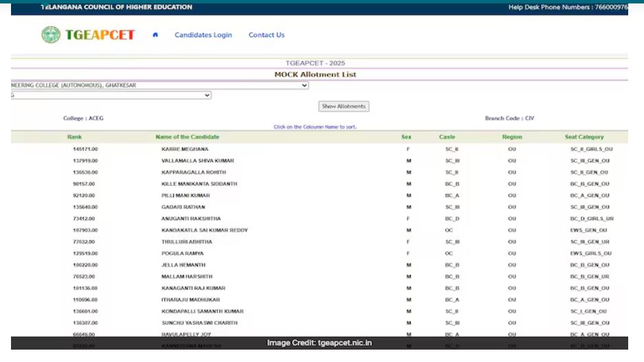Sort table by Rank column
Screen dimensions: 644x362
[74, 137]
